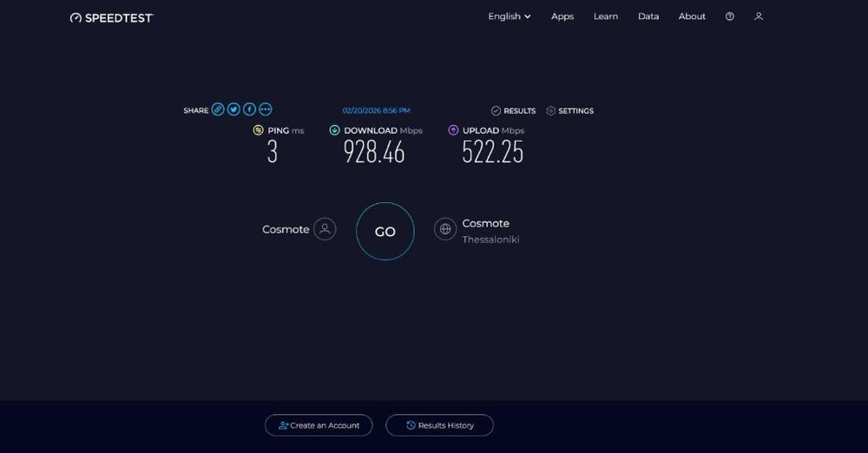Open the Data menu
The height and width of the screenshot is (453, 868).
point(648,16)
